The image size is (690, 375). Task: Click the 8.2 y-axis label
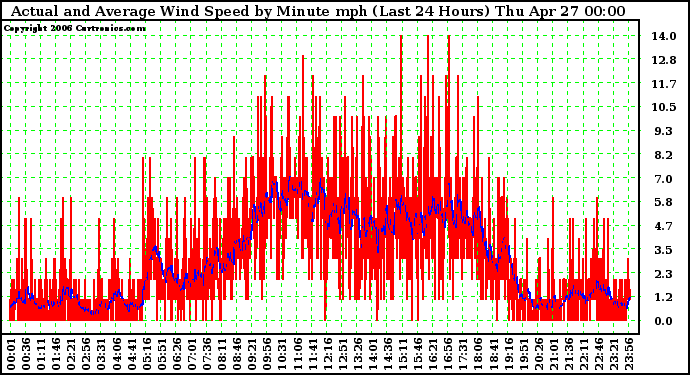(664, 155)
